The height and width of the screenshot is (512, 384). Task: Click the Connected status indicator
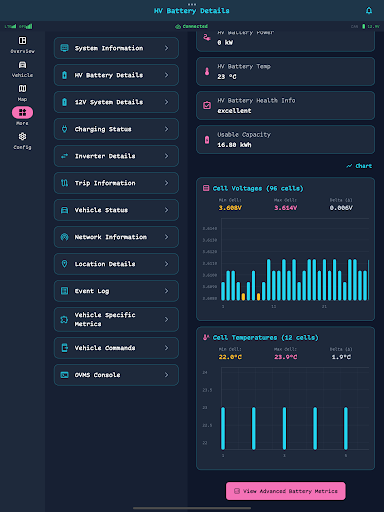click(192, 26)
